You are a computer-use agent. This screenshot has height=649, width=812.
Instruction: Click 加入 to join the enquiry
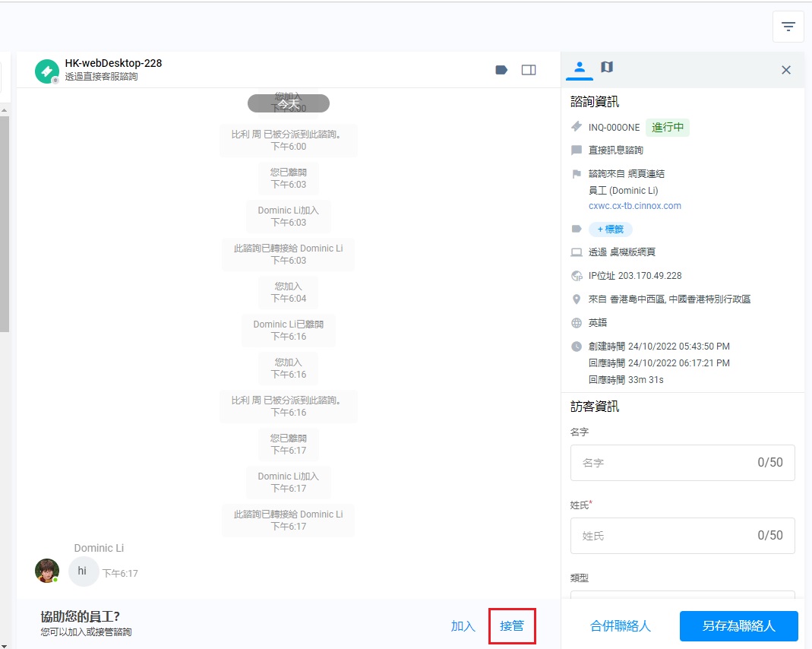463,626
